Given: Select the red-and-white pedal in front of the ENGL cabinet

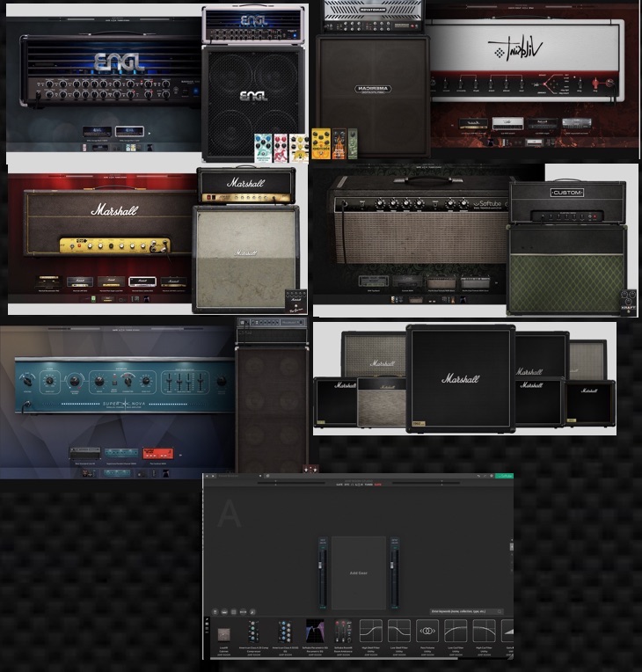Looking at the screenshot, I should [281, 148].
